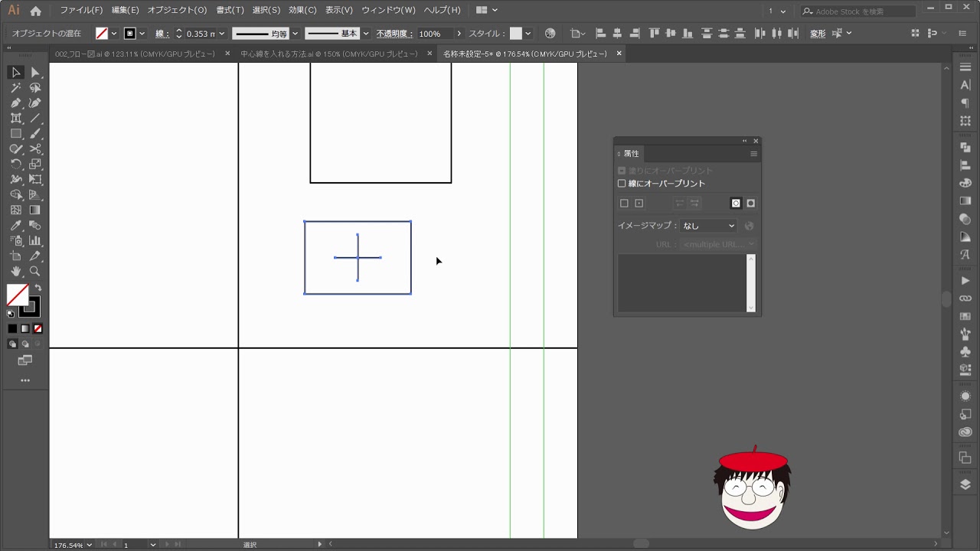Toggle show center point button
Screen dimensions: 980x551
(x=639, y=204)
